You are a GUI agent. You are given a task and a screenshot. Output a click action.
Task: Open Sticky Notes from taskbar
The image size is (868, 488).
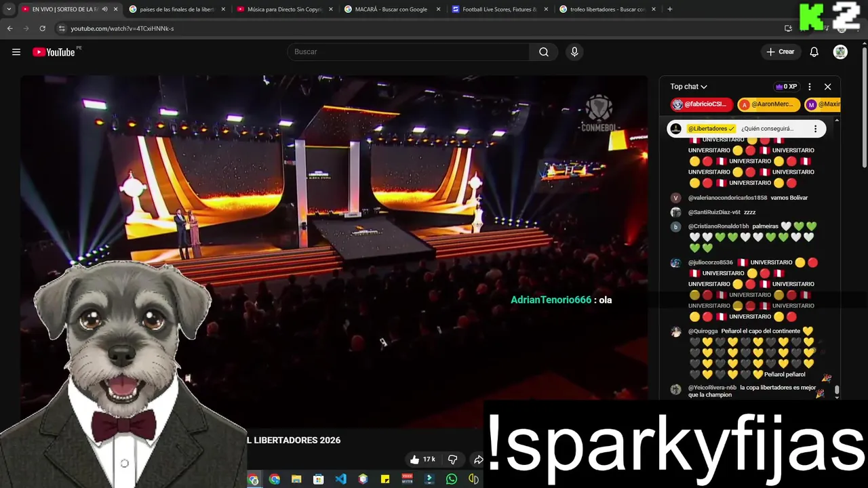pyautogui.click(x=385, y=479)
